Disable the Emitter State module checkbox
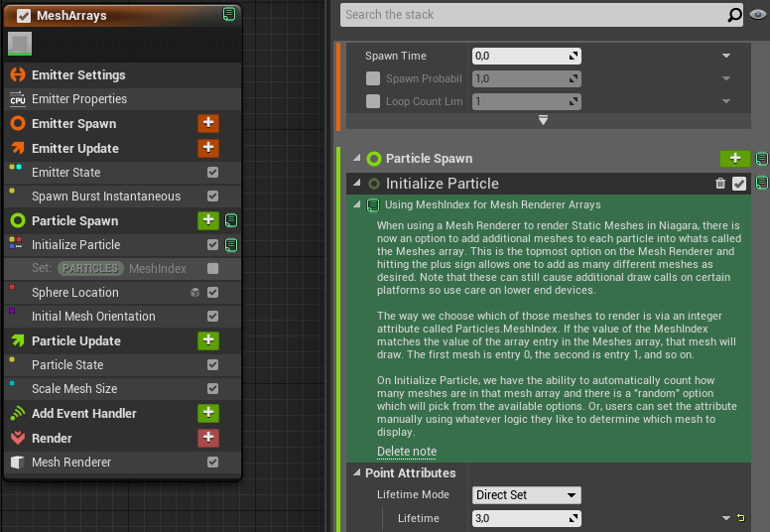This screenshot has width=770, height=532. (212, 172)
